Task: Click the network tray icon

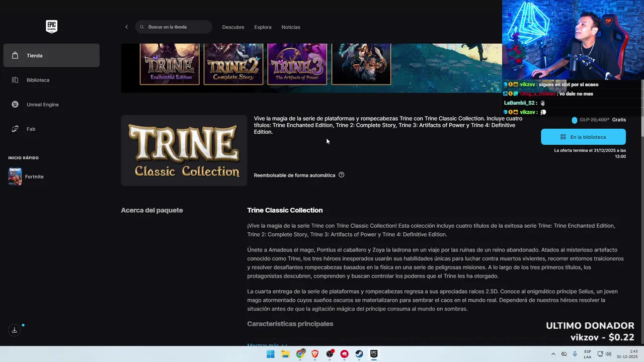Action: (x=600, y=354)
